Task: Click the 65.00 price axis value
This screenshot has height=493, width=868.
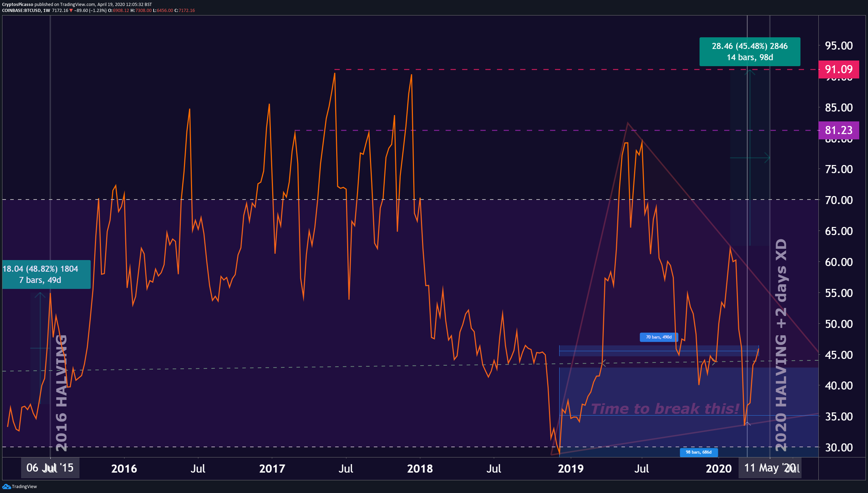Action: click(839, 231)
